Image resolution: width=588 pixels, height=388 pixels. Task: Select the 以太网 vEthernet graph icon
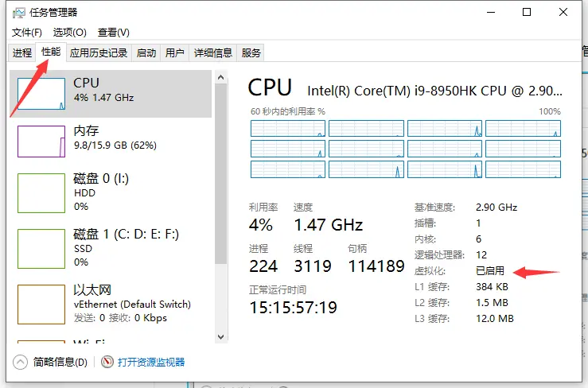[41, 304]
